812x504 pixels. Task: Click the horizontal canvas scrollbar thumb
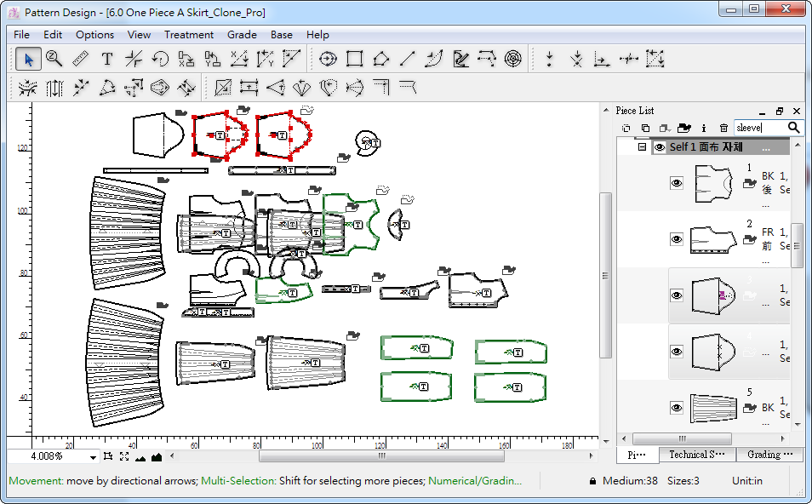click(381, 456)
